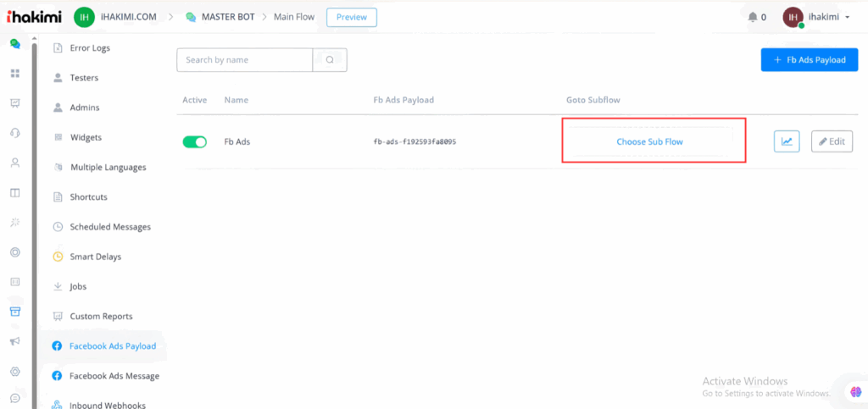Disable the Fb Ads active toggle

point(195,142)
